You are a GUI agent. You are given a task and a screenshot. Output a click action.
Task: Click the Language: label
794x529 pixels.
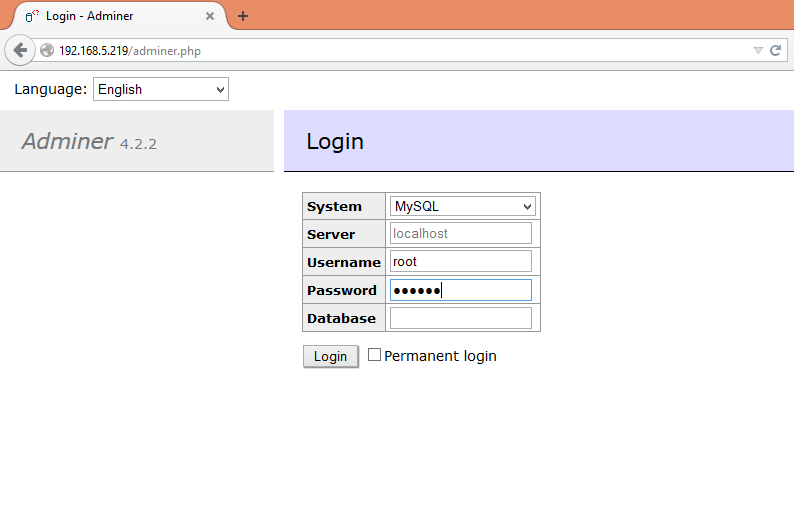point(51,89)
